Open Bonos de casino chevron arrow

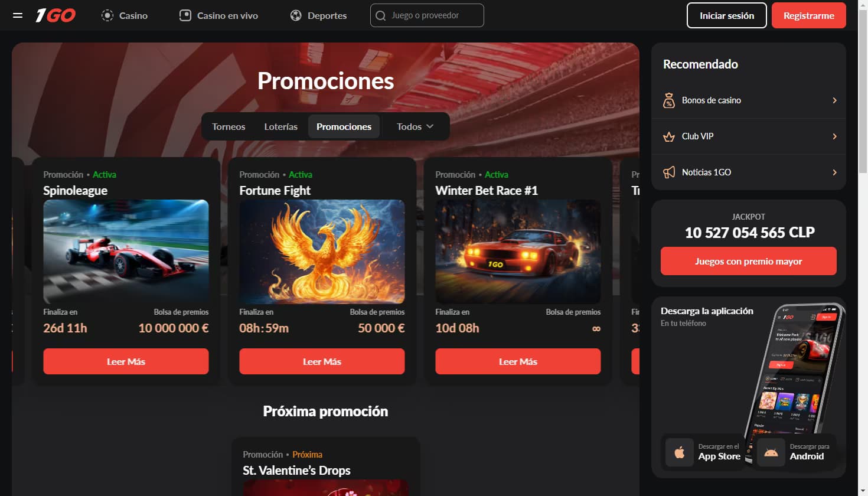[x=834, y=100]
